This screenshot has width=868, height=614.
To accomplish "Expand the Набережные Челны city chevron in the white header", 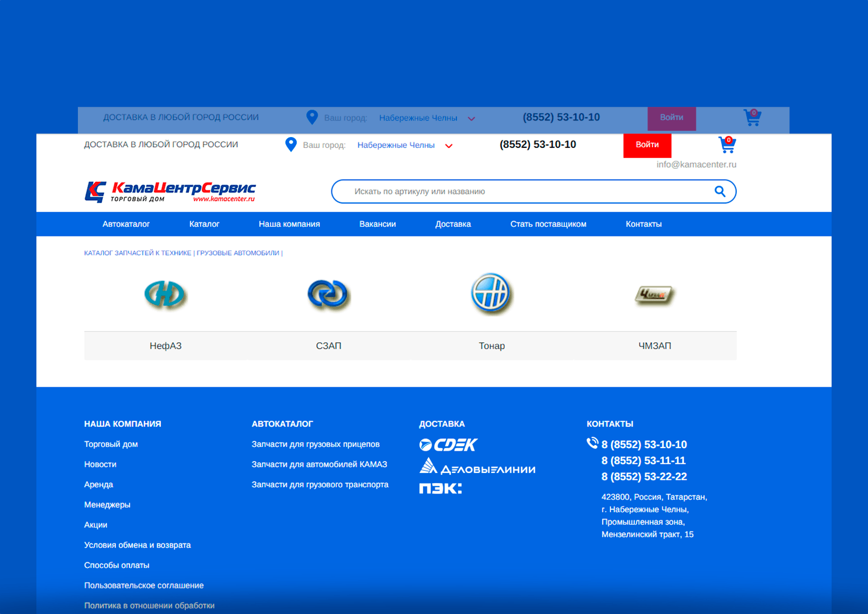I will click(449, 146).
